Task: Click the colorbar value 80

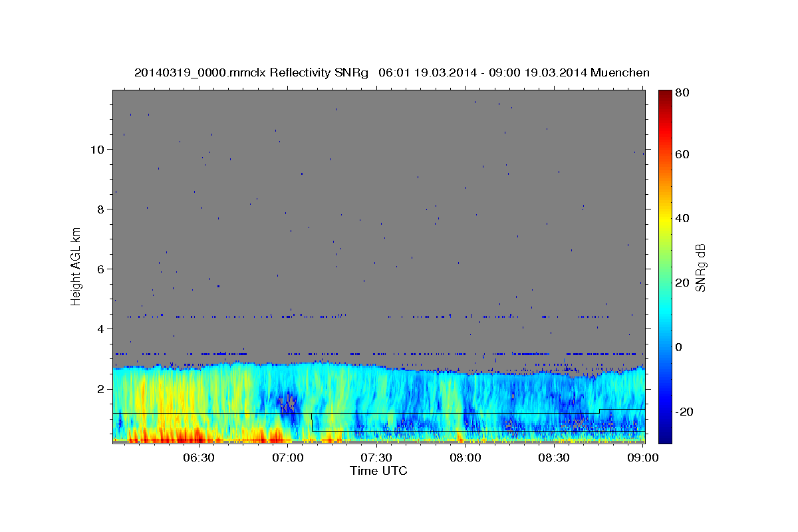Action: [x=683, y=93]
